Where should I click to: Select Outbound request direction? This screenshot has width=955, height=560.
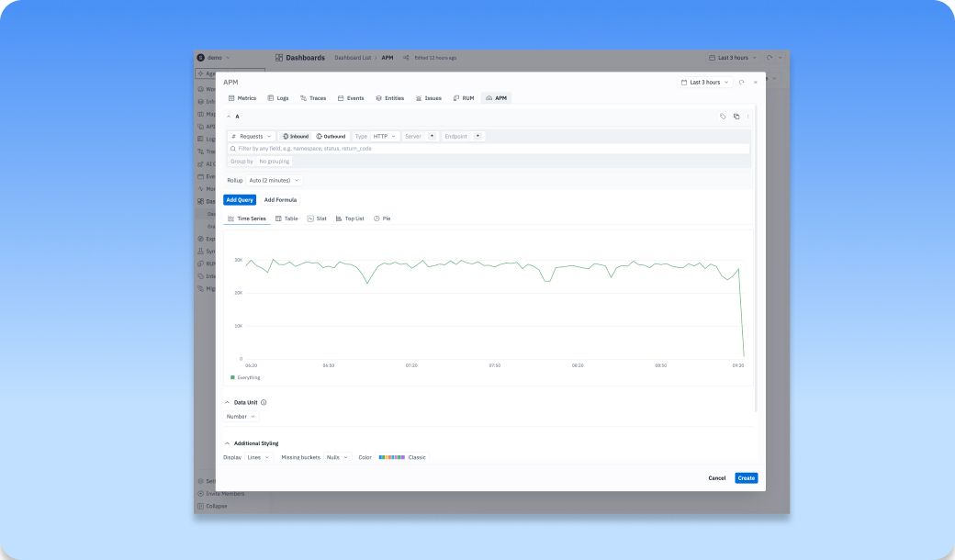coord(331,137)
